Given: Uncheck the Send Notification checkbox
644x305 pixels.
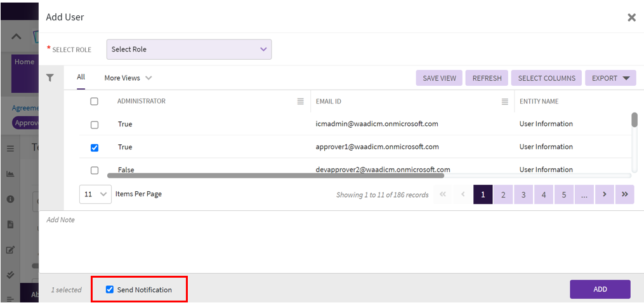Looking at the screenshot, I should click(110, 290).
